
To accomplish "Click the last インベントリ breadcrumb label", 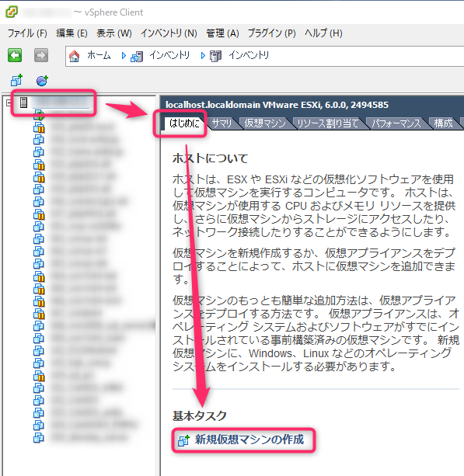I will [x=249, y=56].
